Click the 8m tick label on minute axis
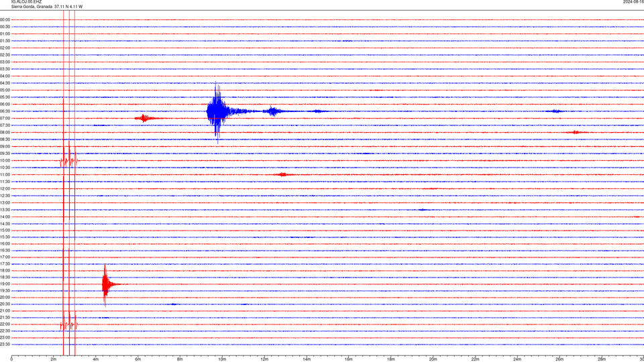Screen dimensions: 644x362 tap(180, 359)
